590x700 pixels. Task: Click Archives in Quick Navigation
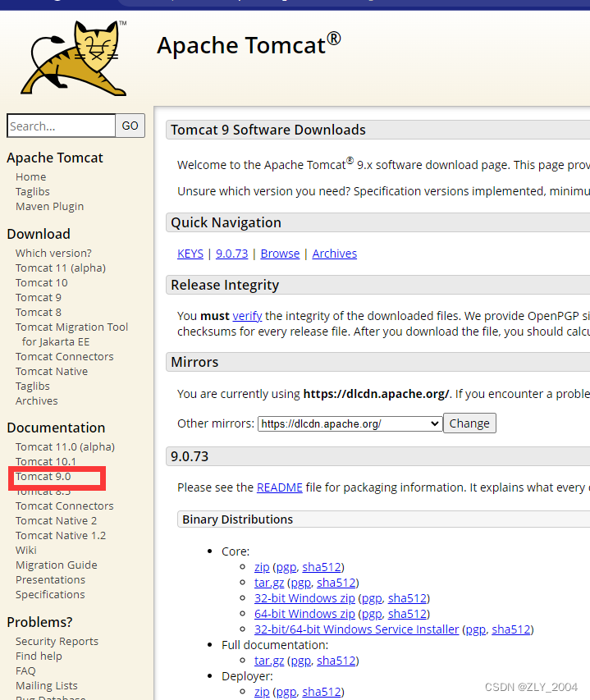335,254
